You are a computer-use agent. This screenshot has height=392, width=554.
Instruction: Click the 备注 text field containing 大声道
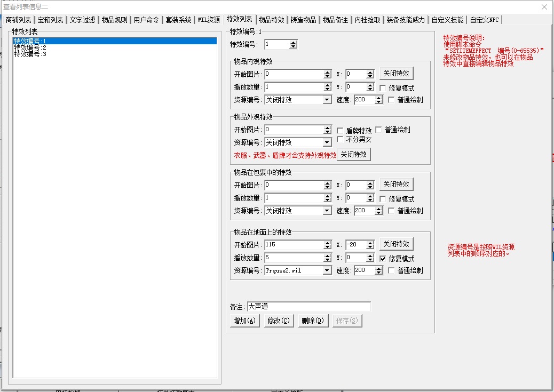click(x=308, y=307)
